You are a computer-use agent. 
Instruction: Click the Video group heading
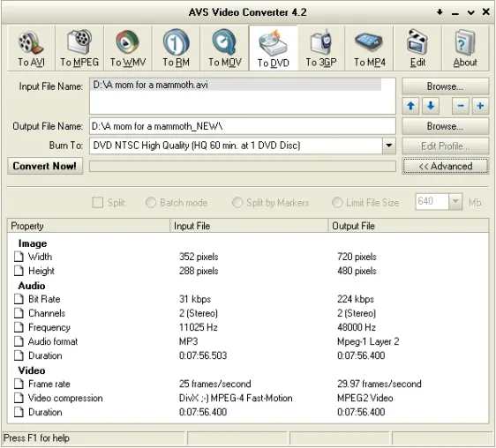tap(32, 370)
